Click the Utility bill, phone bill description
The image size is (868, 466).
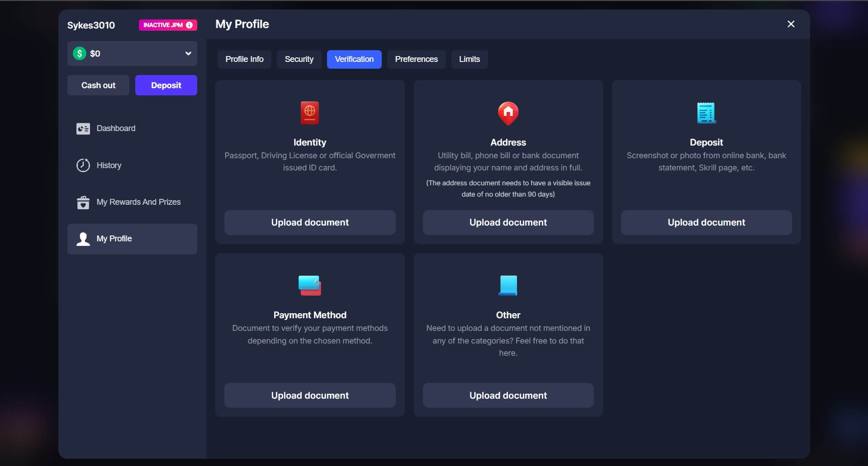[x=508, y=161]
